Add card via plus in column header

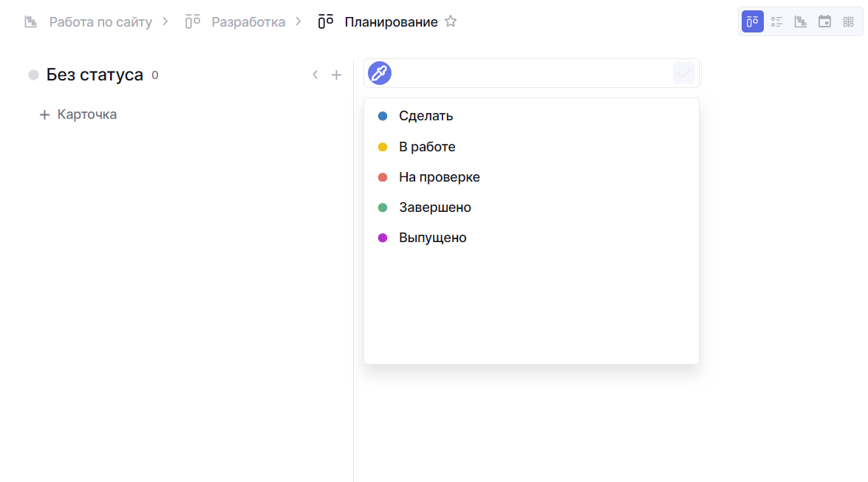click(x=336, y=75)
